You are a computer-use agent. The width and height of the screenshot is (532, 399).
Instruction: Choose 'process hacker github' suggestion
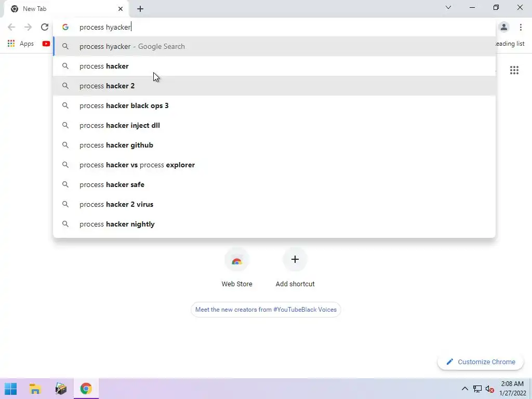click(274, 145)
